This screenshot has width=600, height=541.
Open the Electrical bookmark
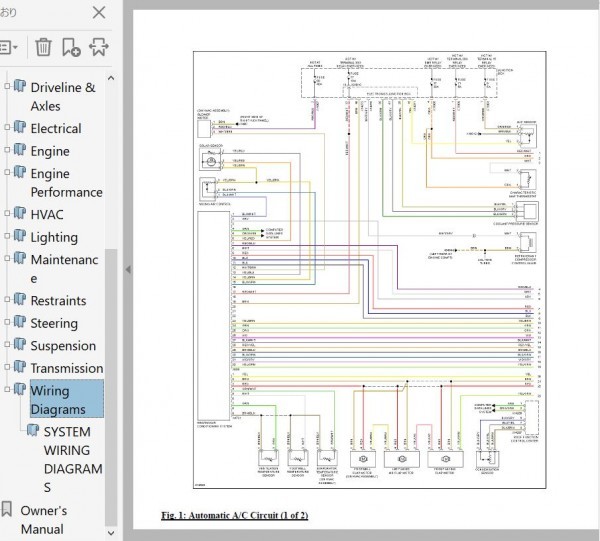click(56, 129)
